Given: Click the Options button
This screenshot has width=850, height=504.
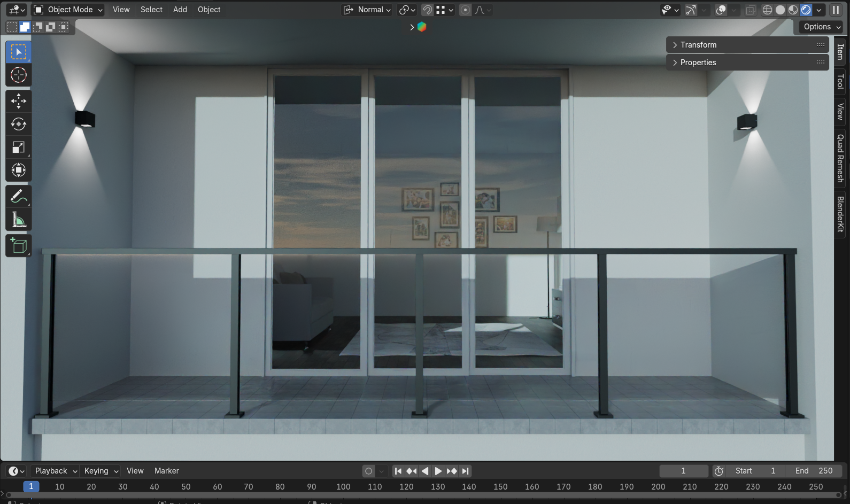Looking at the screenshot, I should [821, 27].
